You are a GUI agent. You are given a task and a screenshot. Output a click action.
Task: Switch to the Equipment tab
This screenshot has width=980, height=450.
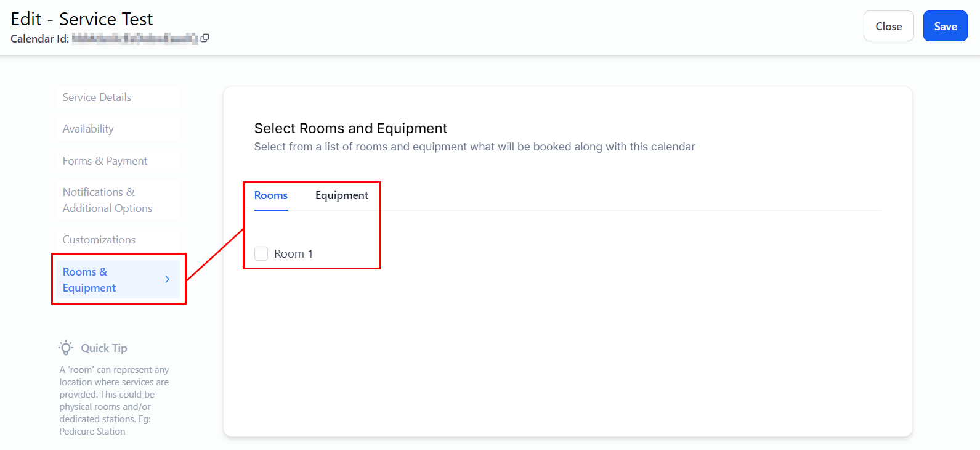342,195
